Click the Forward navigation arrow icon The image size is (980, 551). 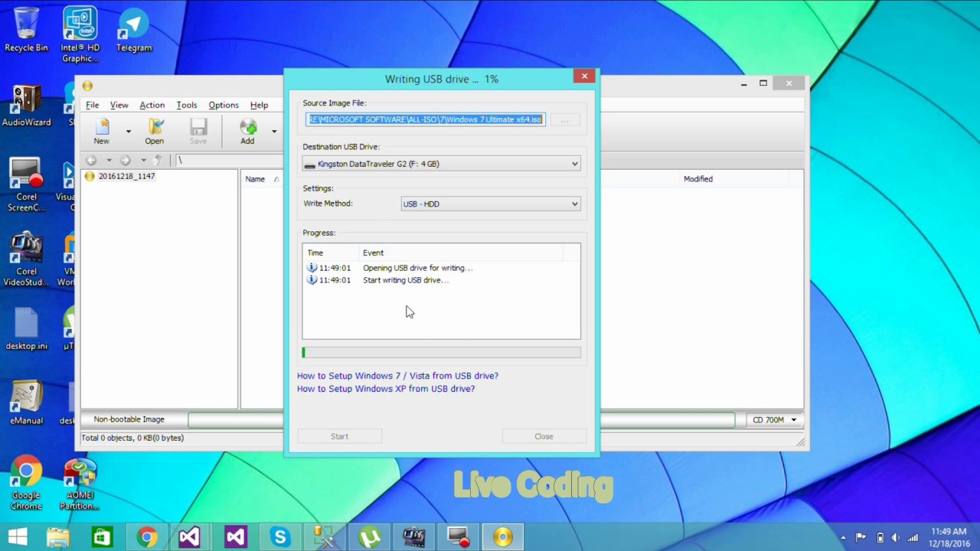pos(126,160)
